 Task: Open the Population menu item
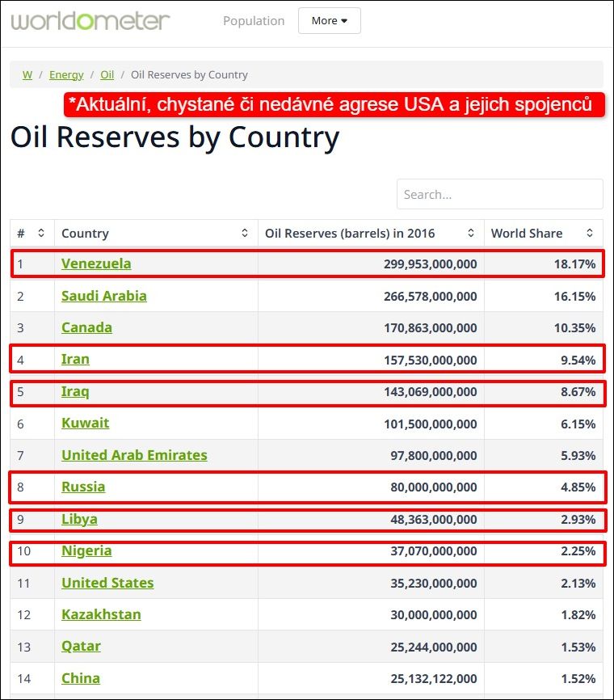pyautogui.click(x=254, y=21)
